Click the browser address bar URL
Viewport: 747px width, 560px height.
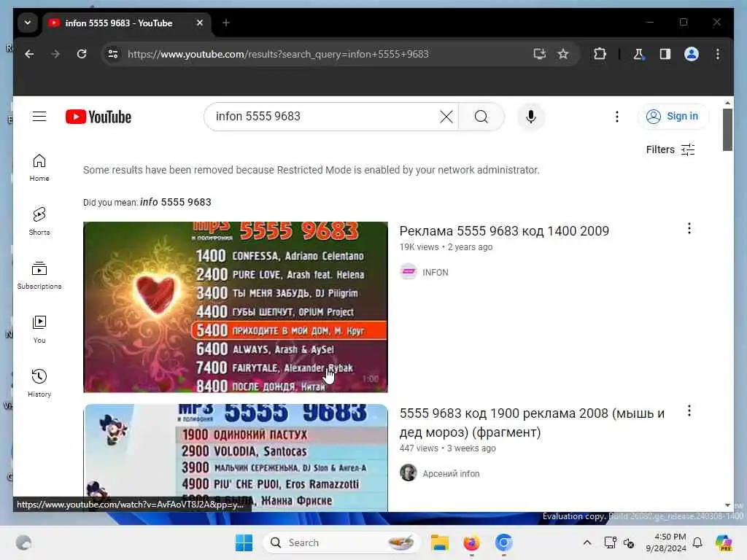[278, 54]
